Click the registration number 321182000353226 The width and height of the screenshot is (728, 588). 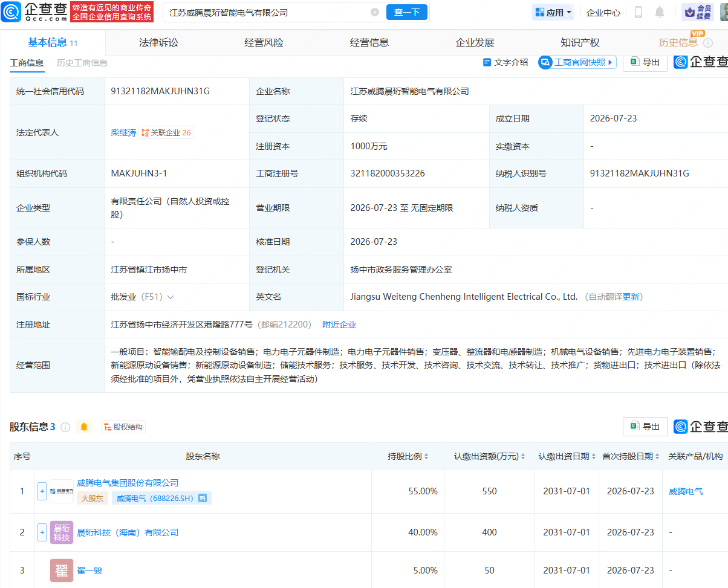[x=388, y=173]
